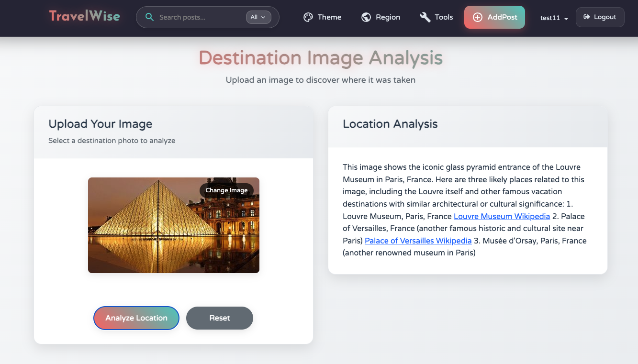Click the magnifier icon in the search bar
Screen dimensions: 638x364
[x=149, y=17]
